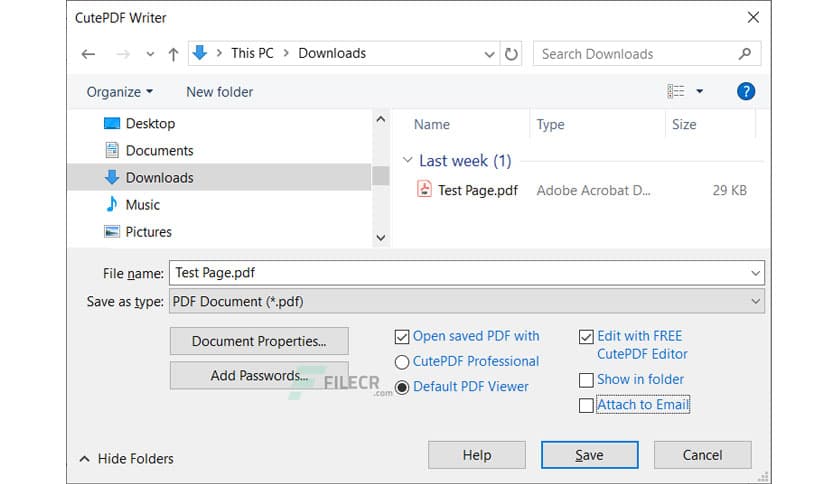The width and height of the screenshot is (836, 484).
Task: Click the Music note icon
Action: click(112, 204)
